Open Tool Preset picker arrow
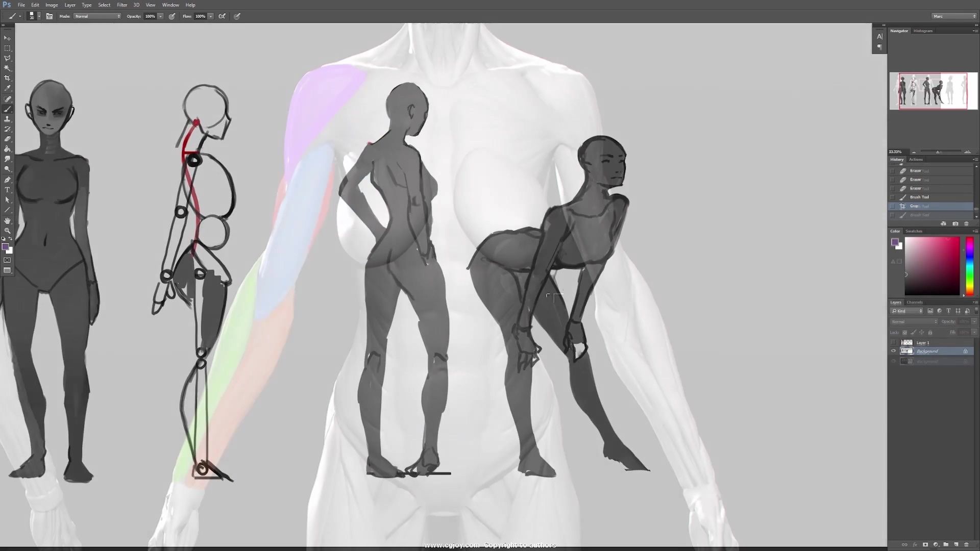Image resolution: width=980 pixels, height=551 pixels. [20, 16]
